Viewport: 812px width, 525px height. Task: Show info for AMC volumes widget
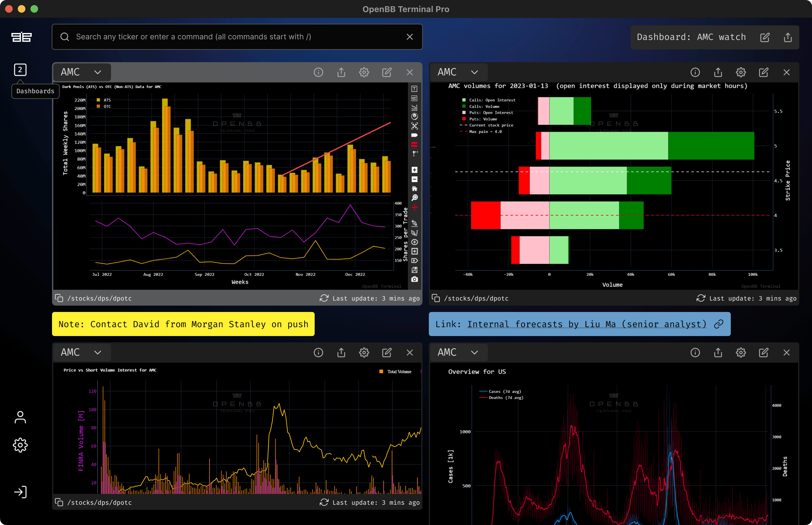pos(695,72)
